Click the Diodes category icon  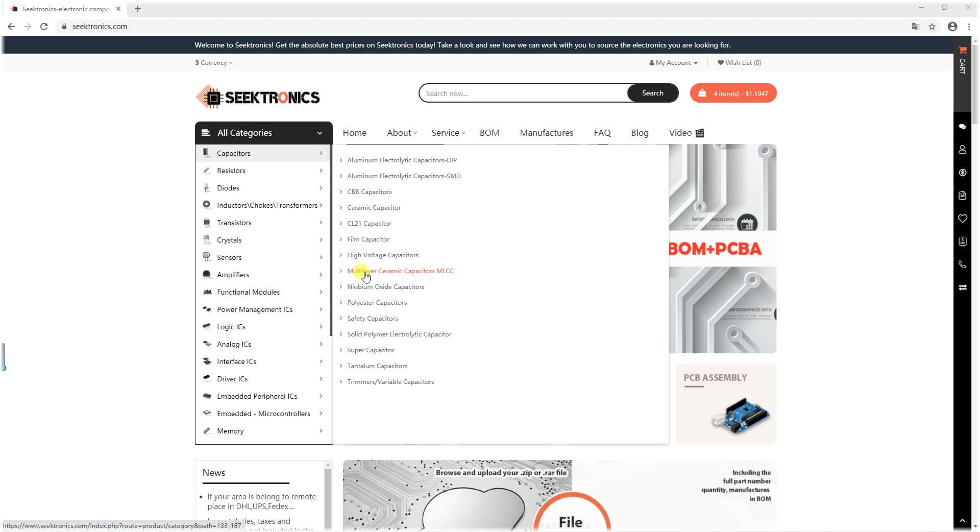(206, 188)
